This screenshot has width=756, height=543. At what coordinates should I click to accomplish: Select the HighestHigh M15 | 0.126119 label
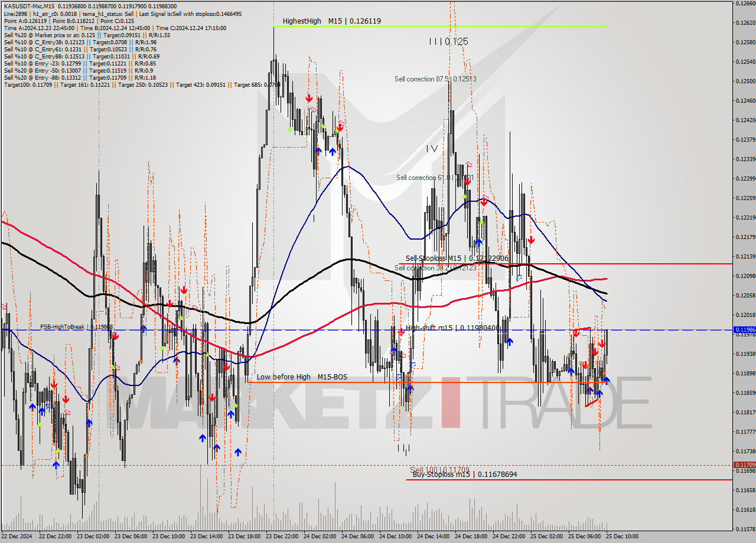(x=331, y=21)
